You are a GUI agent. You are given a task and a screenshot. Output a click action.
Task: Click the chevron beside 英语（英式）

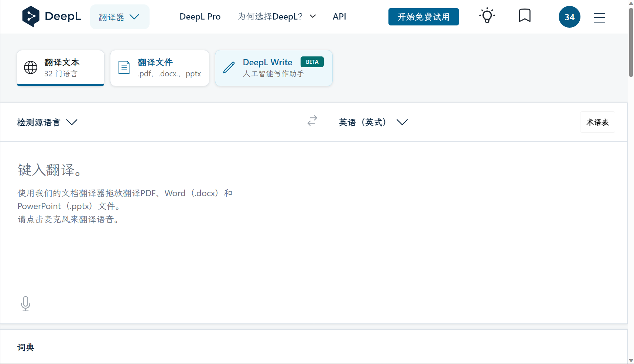[402, 122]
